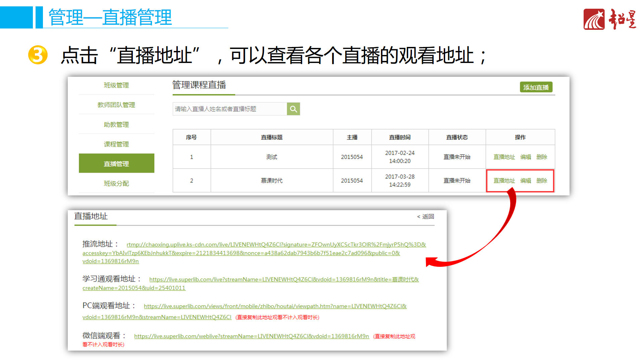The height and width of the screenshot is (362, 644).
Task: Click the green search magnifier icon
Action: click(293, 109)
